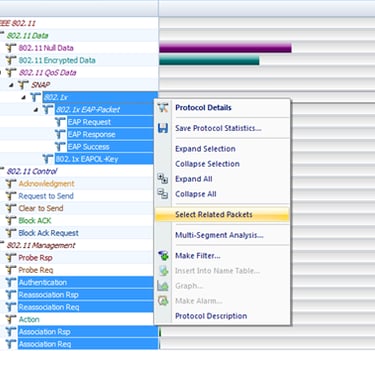Click protocol icon beside Authentication
This screenshot has width=375, height=366.
tap(11, 282)
